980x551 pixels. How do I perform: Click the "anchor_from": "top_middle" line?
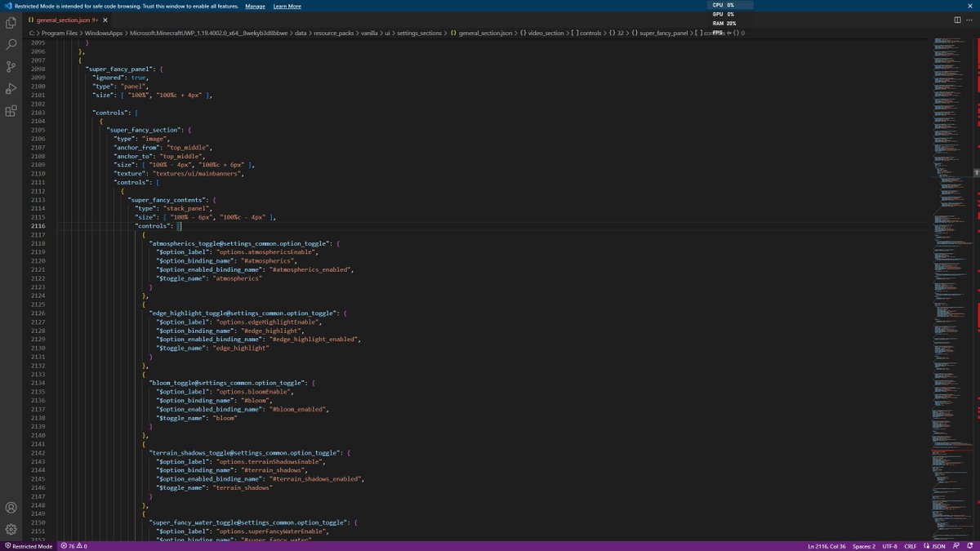[163, 147]
